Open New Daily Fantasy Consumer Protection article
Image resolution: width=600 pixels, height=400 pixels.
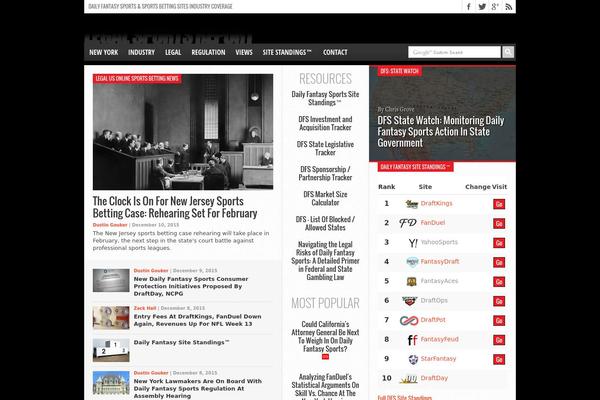coord(191,286)
